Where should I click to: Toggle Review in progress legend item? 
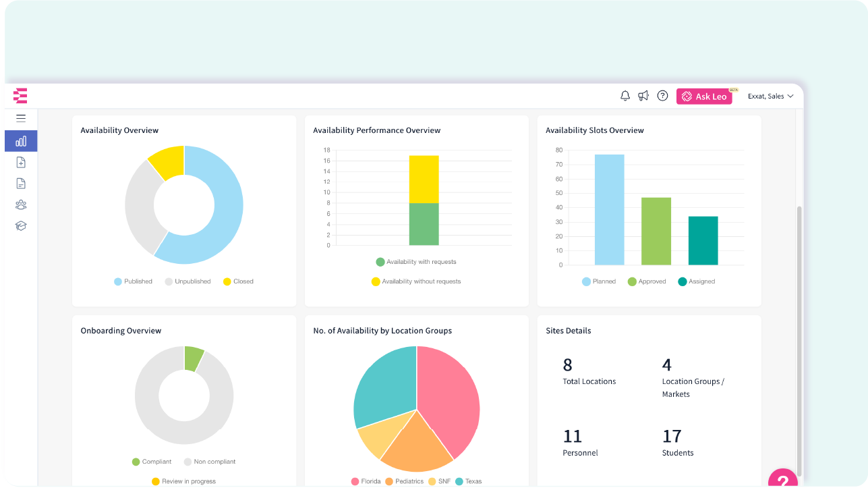[183, 481]
